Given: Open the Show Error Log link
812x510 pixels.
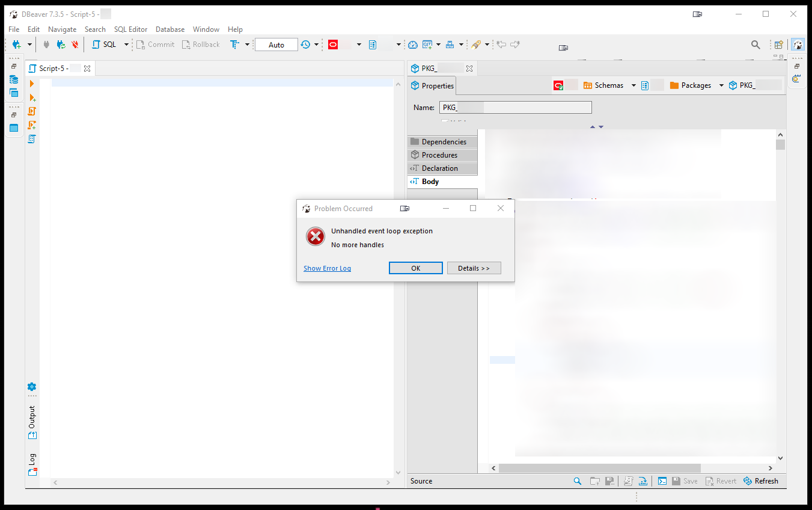Looking at the screenshot, I should [x=327, y=268].
